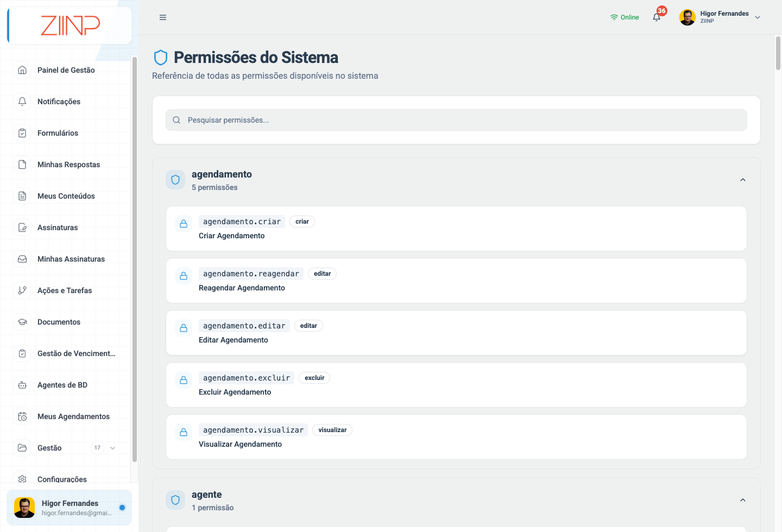
Task: Click the Meus Agendamentos calendar icon
Action: click(x=22, y=416)
